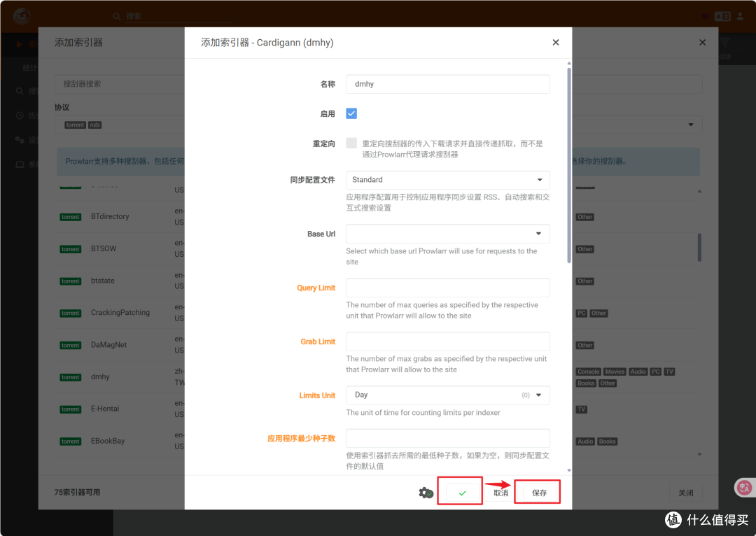Close the 添加索引器 background dialog
Screen dimensions: 756x536
coord(702,43)
